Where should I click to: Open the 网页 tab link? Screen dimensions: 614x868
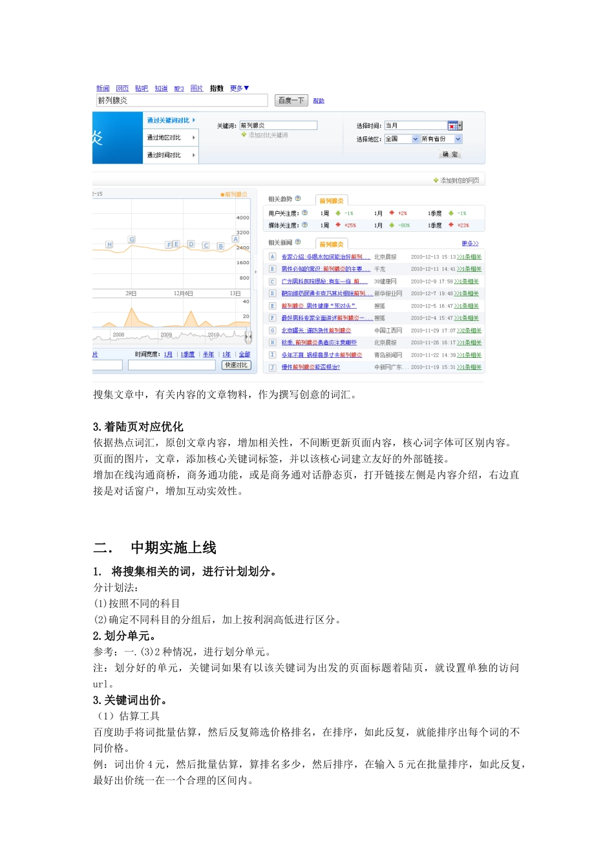click(x=122, y=88)
